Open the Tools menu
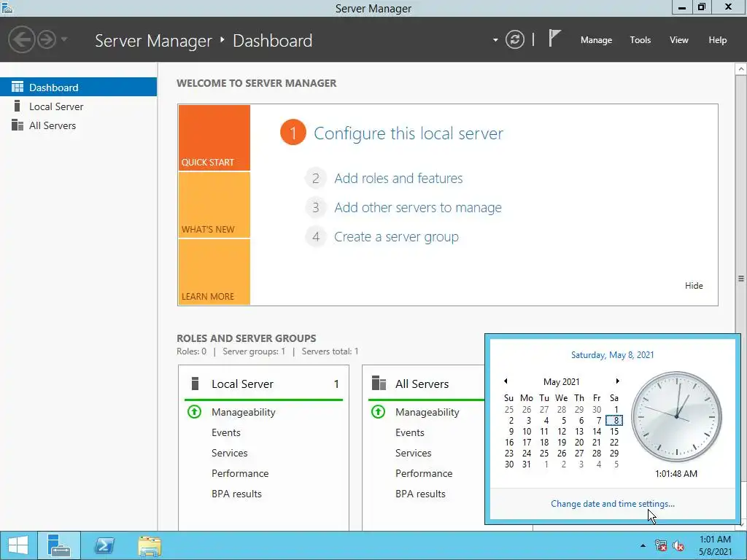Screen dimensions: 747x560 (640, 40)
